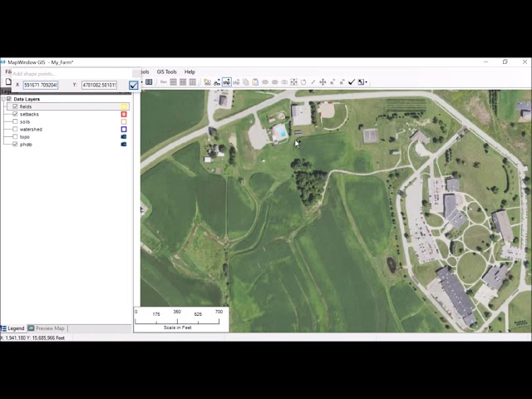532x399 pixels.
Task: Click the third greyed table grid icon
Action: click(x=193, y=82)
